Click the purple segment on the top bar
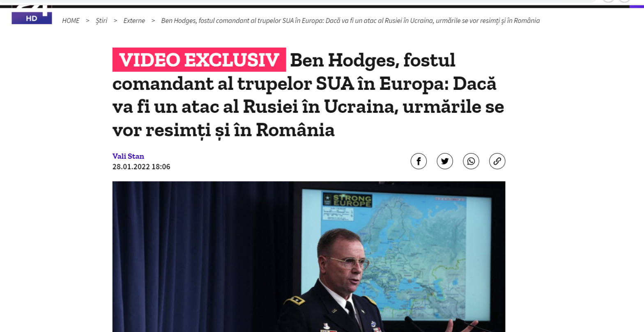The image size is (644, 332). (x=637, y=7)
